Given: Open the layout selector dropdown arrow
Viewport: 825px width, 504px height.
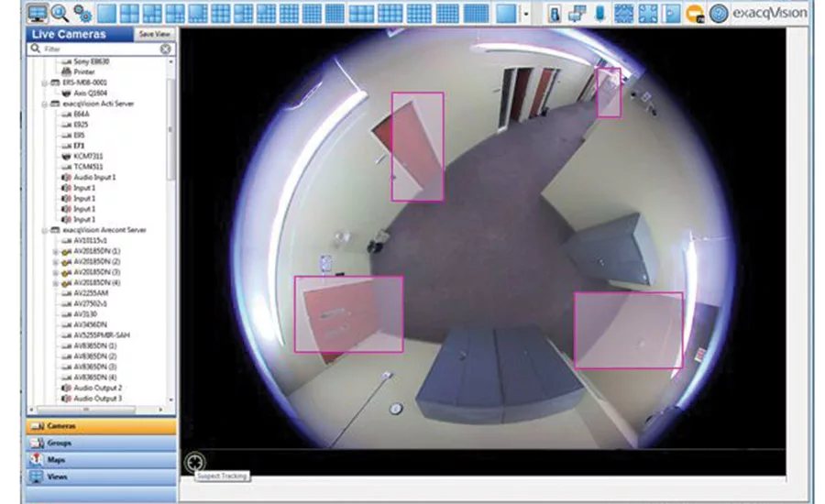Looking at the screenshot, I should pyautogui.click(x=525, y=15).
